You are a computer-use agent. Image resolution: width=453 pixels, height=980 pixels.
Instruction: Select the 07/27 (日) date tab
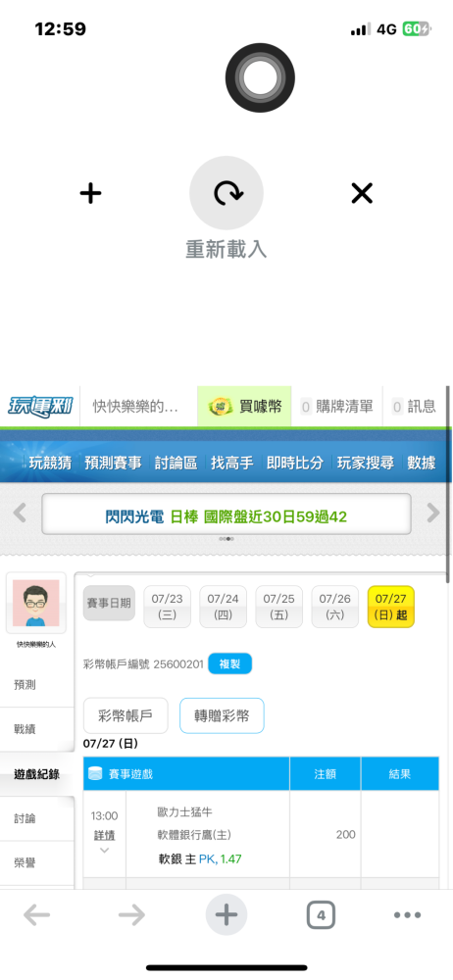point(391,607)
